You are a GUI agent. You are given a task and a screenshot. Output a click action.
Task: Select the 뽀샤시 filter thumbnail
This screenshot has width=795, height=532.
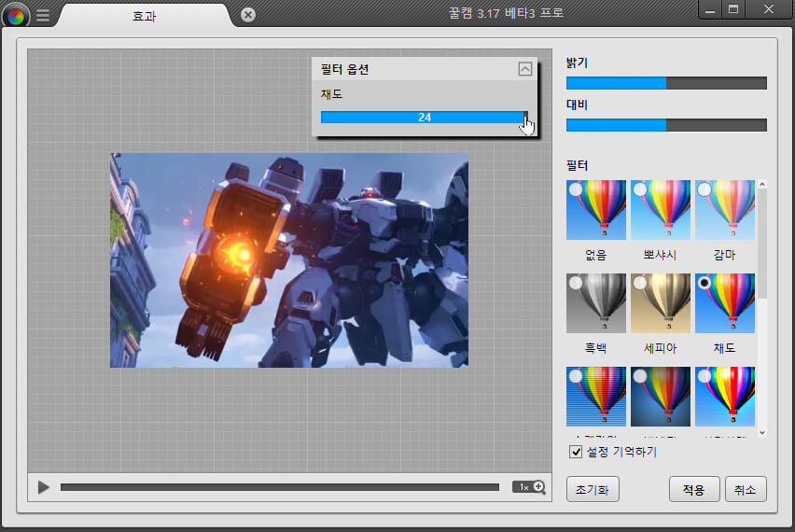[661, 212]
